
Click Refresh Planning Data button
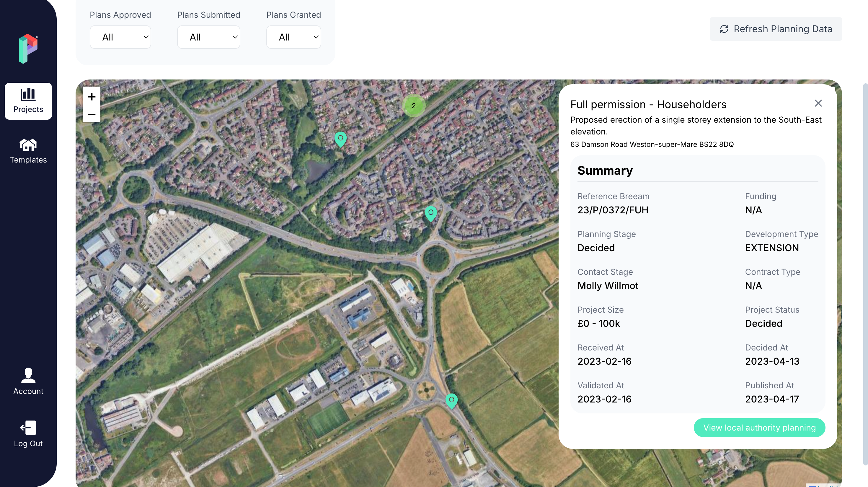[776, 29]
